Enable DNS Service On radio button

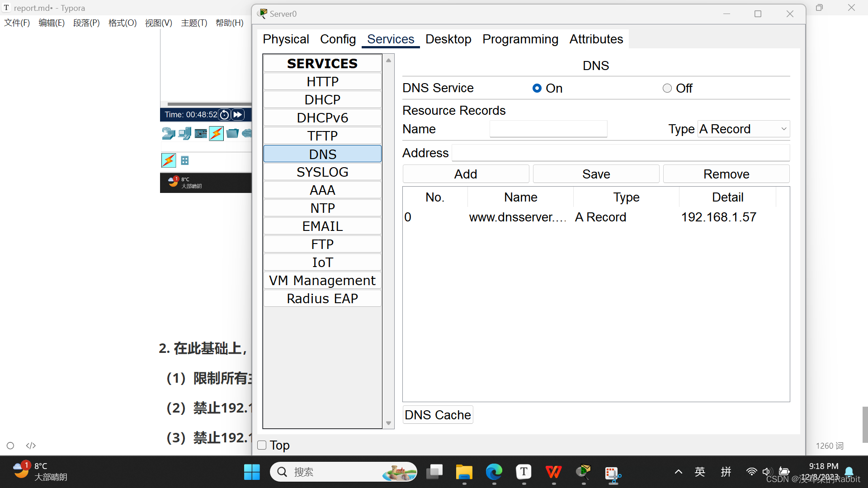(537, 88)
